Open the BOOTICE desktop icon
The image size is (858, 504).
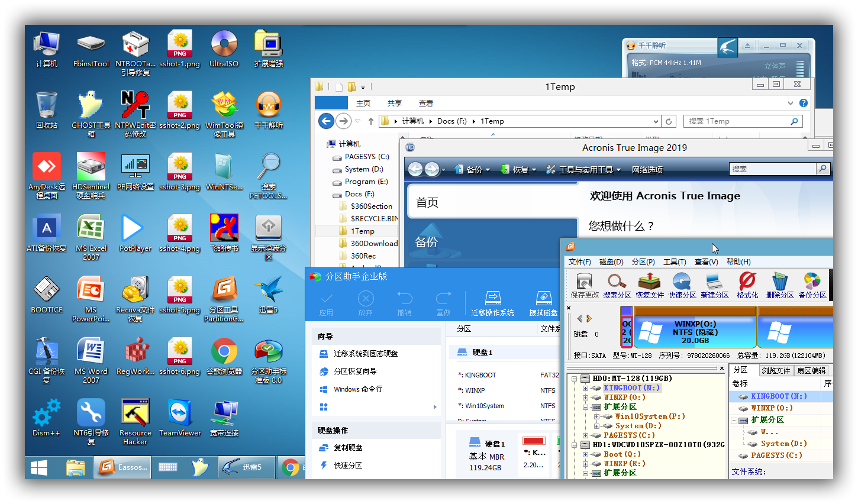click(x=47, y=295)
